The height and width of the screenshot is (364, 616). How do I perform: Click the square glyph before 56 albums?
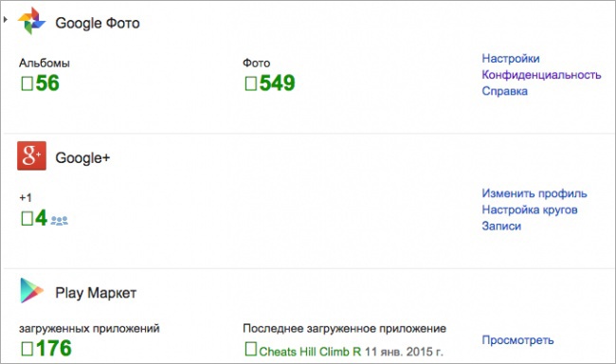pyautogui.click(x=27, y=83)
